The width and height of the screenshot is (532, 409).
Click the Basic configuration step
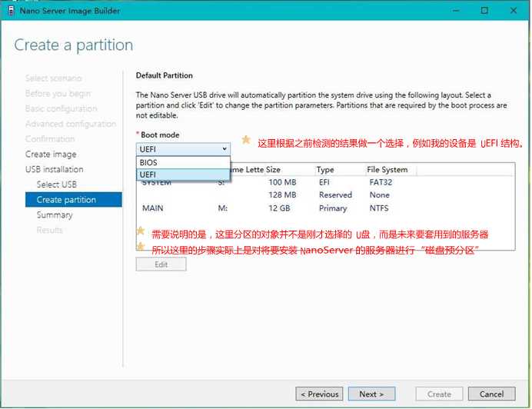pos(61,108)
